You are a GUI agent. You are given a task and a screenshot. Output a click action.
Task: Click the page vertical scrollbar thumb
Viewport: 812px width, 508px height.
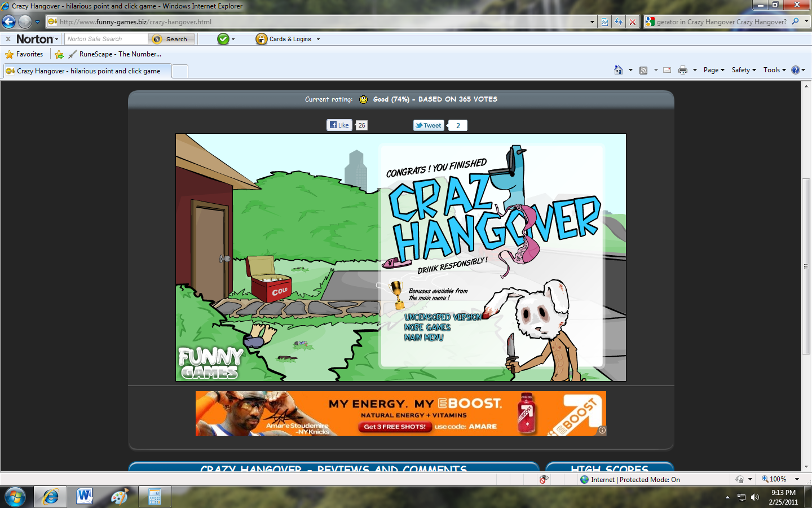pos(806,266)
